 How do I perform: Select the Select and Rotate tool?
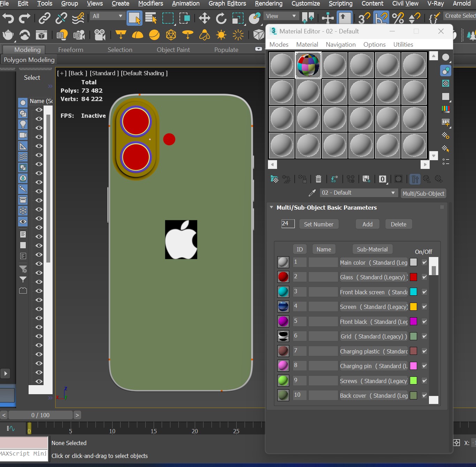221,18
